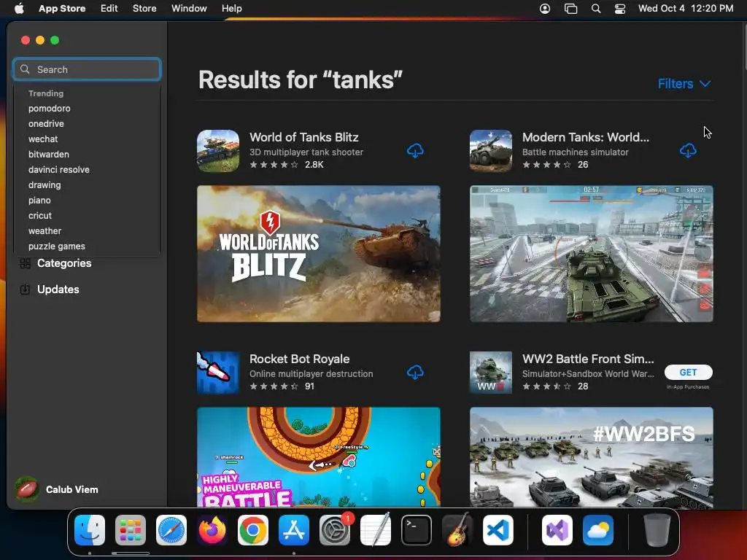This screenshot has width=747, height=560.
Task: Open Rocket Bot Royale title link
Action: point(300,359)
